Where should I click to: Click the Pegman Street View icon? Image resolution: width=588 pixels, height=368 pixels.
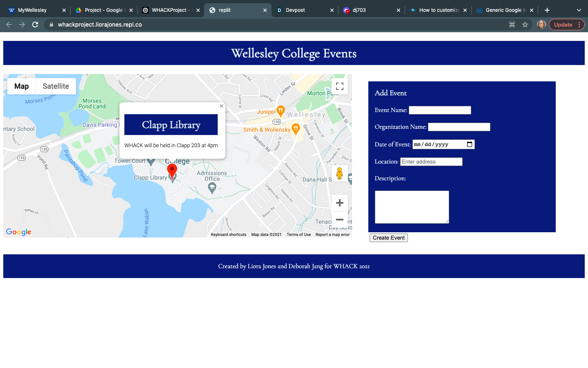click(x=339, y=173)
